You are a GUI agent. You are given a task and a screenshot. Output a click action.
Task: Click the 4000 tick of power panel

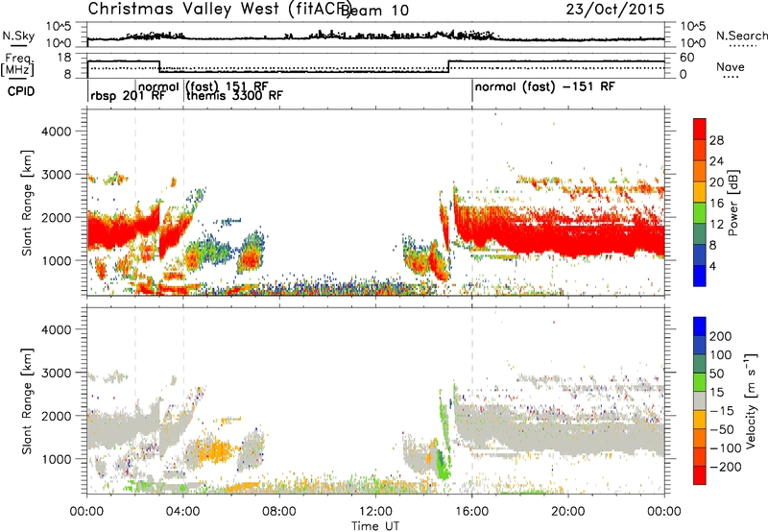[56, 132]
